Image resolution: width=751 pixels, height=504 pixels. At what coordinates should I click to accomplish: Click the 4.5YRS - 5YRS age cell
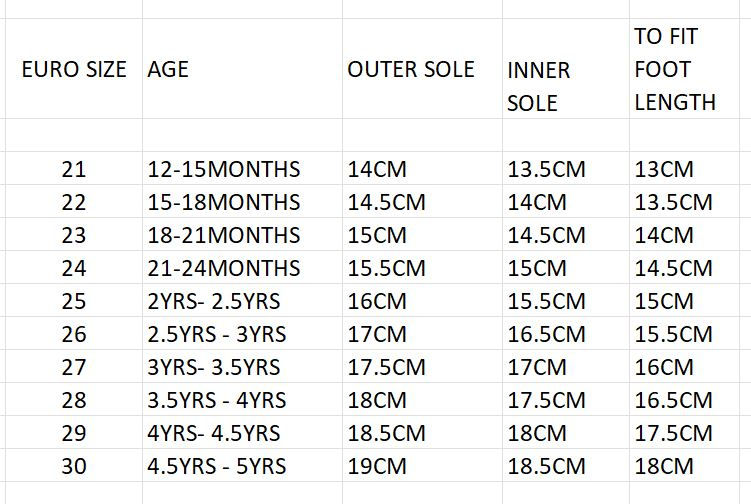pyautogui.click(x=242, y=466)
